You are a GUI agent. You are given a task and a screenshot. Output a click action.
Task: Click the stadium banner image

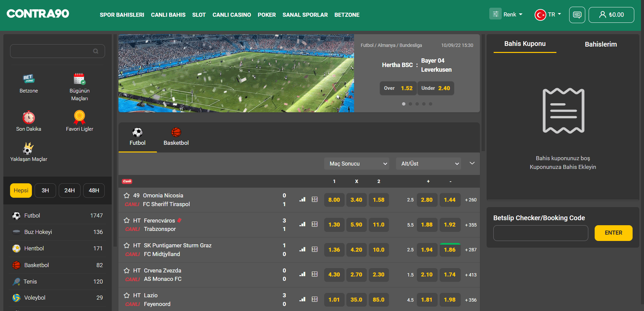236,73
